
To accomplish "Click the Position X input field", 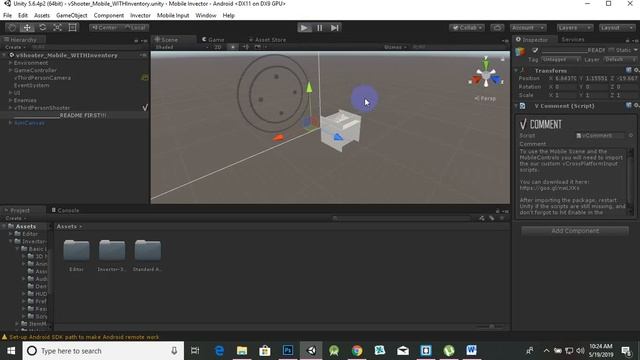I will click(x=567, y=78).
